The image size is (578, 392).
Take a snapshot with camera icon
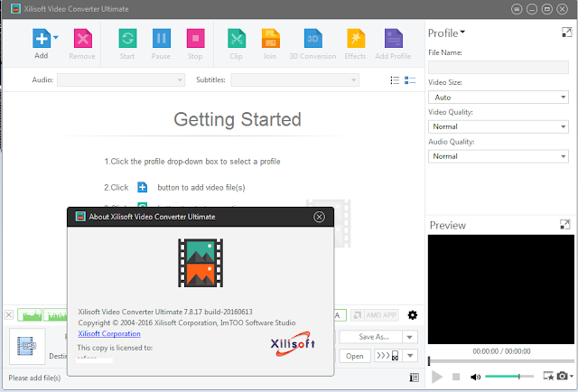tap(562, 376)
